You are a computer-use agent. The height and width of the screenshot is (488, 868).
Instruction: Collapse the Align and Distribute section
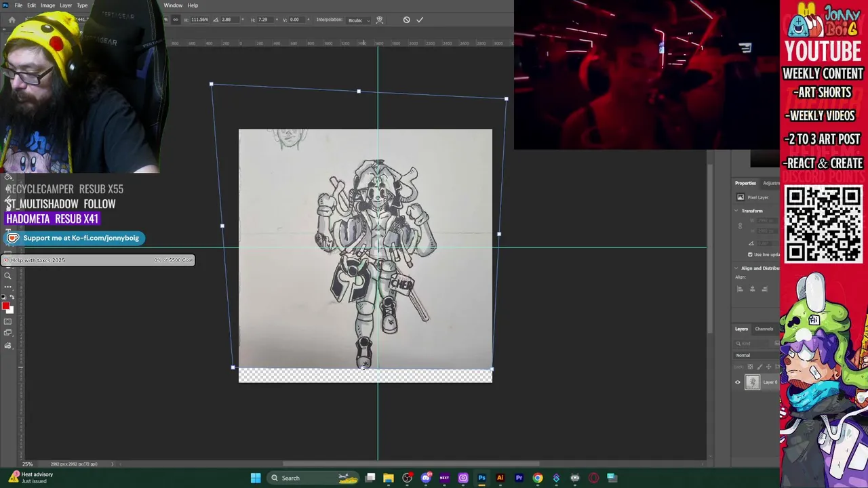point(737,268)
